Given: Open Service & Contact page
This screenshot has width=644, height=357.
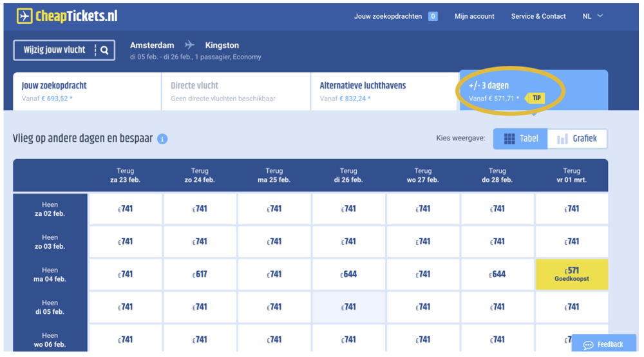Looking at the screenshot, I should [538, 17].
